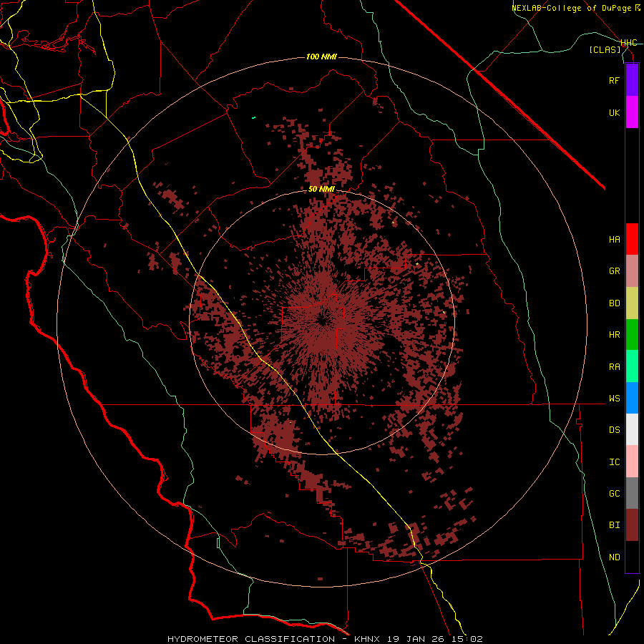Screen dimensions: 644x644
Task: Click the small green rain echo near the 100 NMI ring
Action: click(x=253, y=118)
